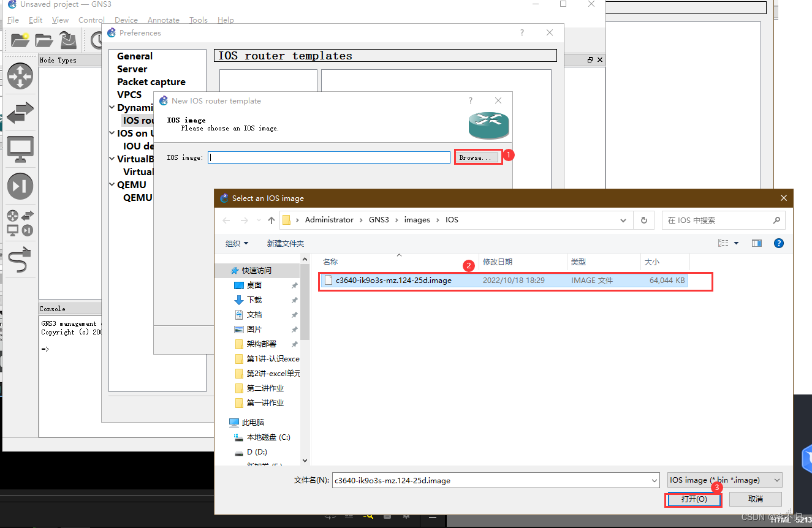Open the View menu in GNS3
This screenshot has height=528, width=812.
(60, 20)
